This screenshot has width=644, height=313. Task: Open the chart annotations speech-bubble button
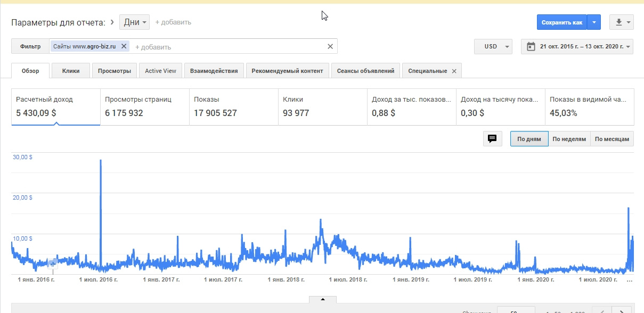(492, 139)
